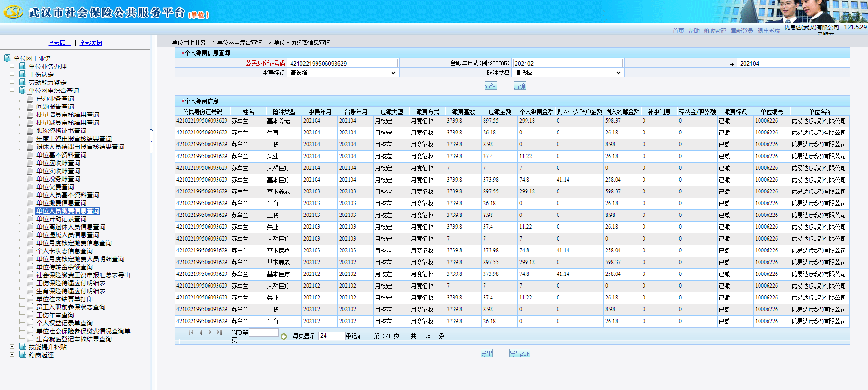This screenshot has height=390, width=868.
Task: Click the green go-to-page arrow icon
Action: point(284,336)
